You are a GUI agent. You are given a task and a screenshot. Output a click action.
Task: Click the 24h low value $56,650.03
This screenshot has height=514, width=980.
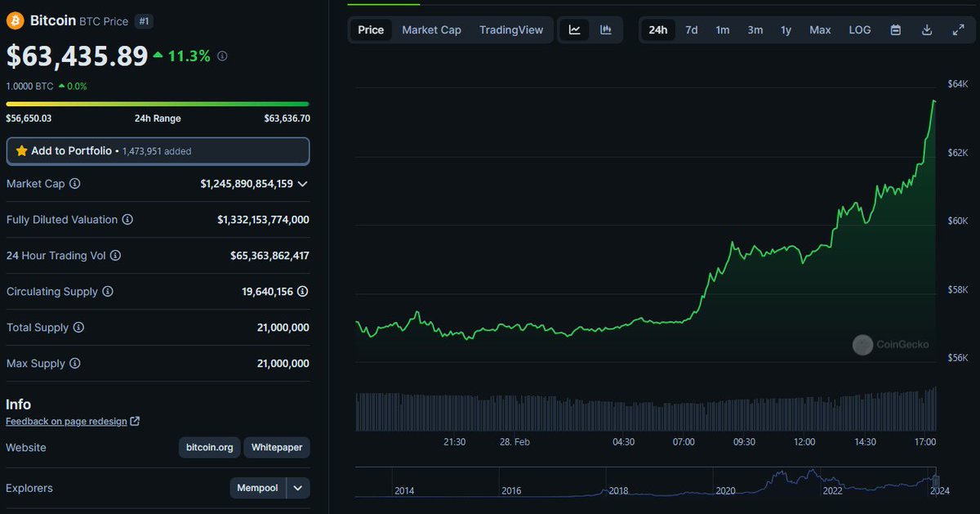click(x=29, y=118)
